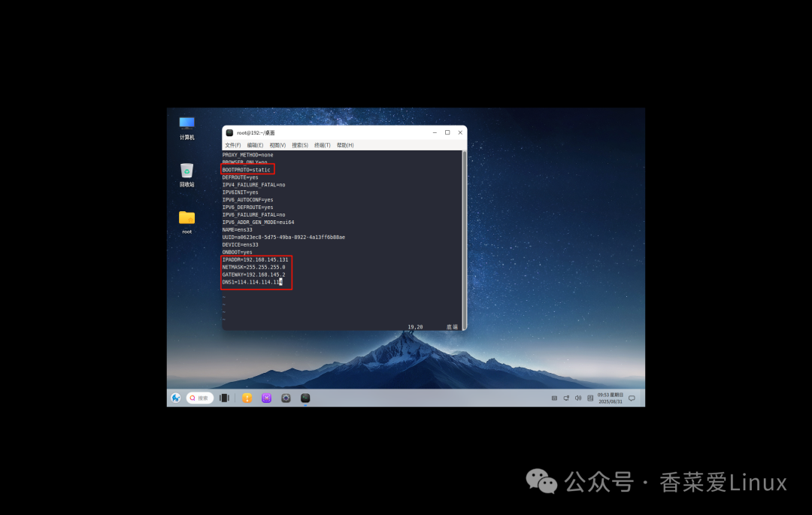812x515 pixels.
Task: Click the line IPADDR=192.168.145.131
Action: click(256, 260)
